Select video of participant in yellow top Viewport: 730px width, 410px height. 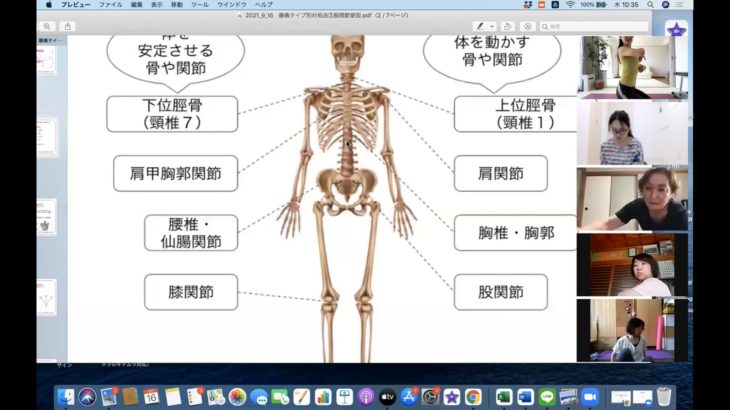632,67
